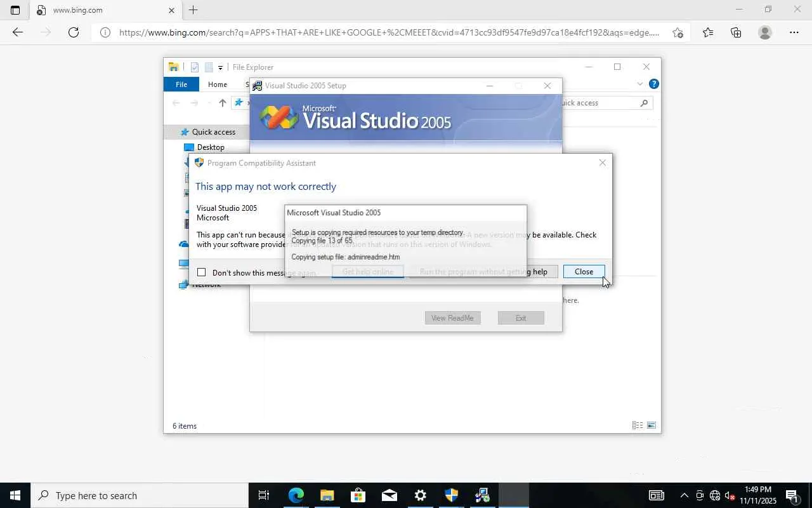Open Microsoft Edge from the taskbar
The width and height of the screenshot is (812, 508).
click(x=296, y=495)
